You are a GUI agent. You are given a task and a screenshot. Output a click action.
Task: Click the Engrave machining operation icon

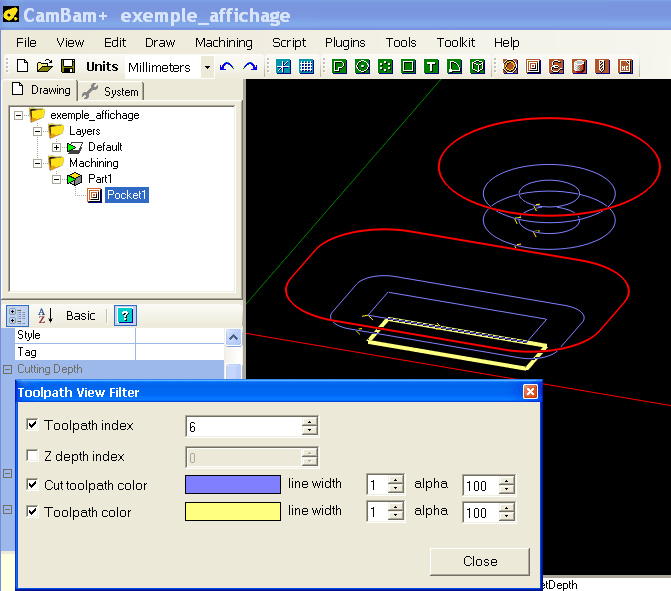(x=556, y=66)
